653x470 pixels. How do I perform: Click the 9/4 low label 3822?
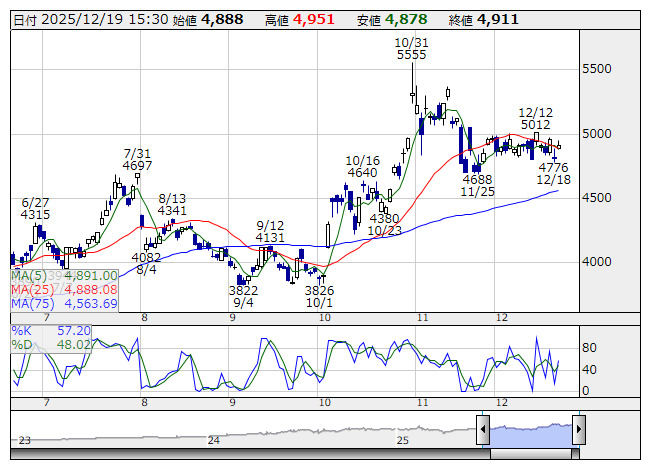(243, 290)
